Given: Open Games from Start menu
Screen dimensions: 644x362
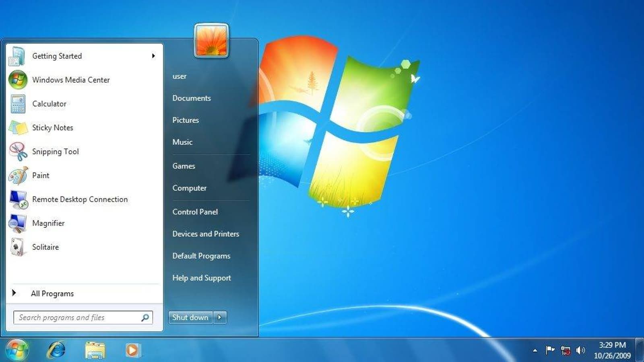Looking at the screenshot, I should coord(184,166).
